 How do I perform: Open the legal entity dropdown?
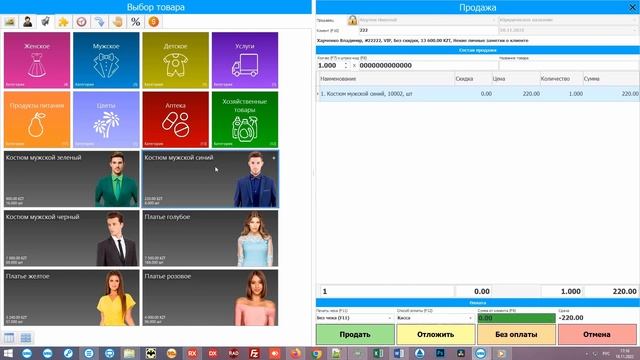[x=568, y=20]
